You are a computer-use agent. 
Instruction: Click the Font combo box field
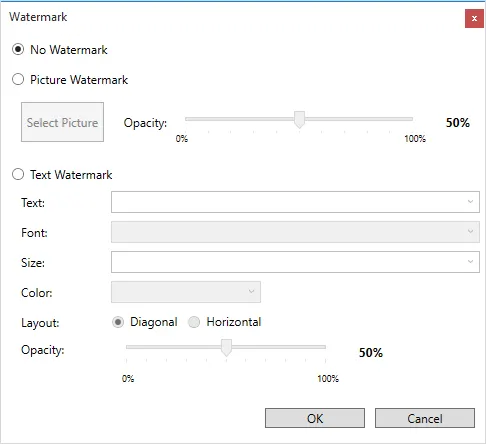[x=295, y=232]
